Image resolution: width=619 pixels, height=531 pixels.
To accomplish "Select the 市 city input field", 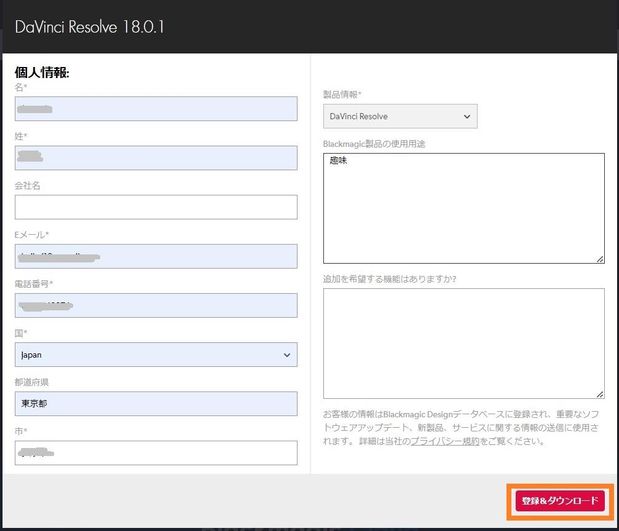I will tap(156, 453).
